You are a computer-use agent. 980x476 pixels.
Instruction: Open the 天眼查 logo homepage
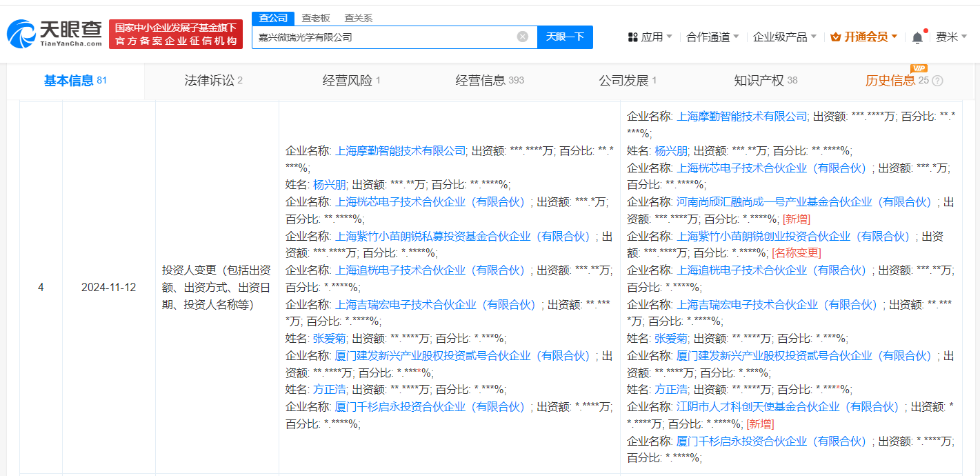coord(54,33)
